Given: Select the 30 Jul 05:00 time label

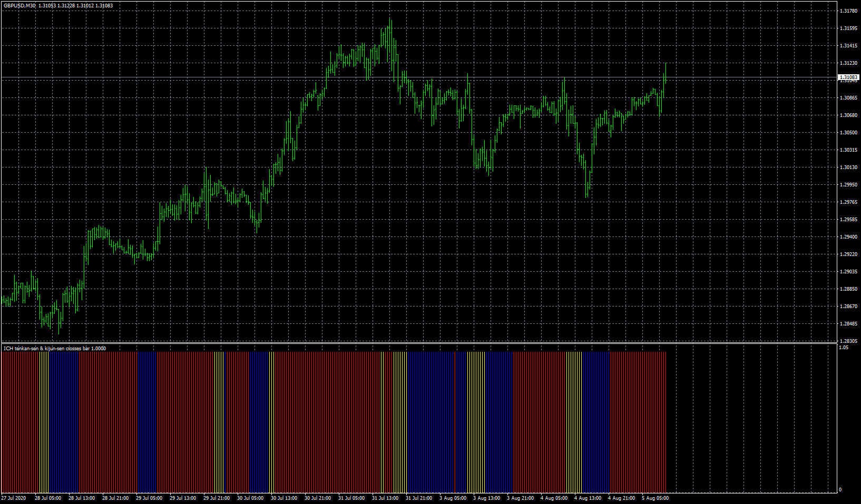Looking at the screenshot, I should pyautogui.click(x=250, y=498).
